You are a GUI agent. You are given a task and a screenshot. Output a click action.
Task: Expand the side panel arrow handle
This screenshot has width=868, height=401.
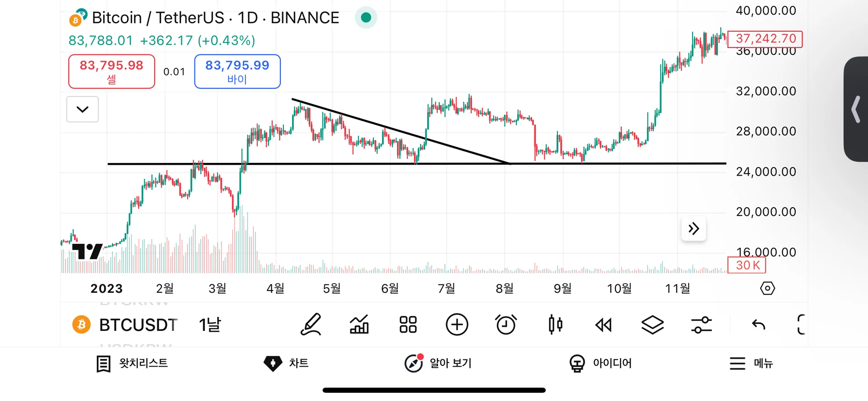[856, 109]
